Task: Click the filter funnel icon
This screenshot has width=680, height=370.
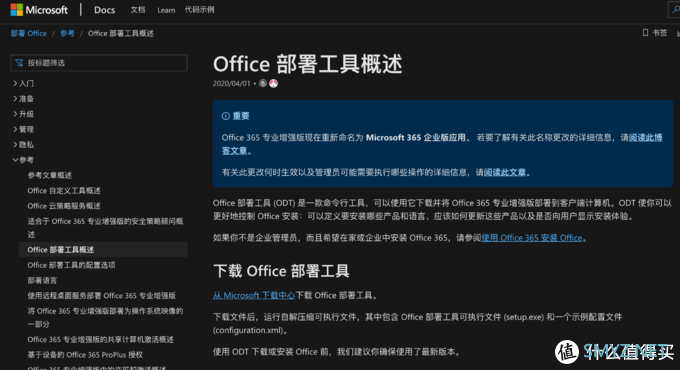Action: point(19,63)
